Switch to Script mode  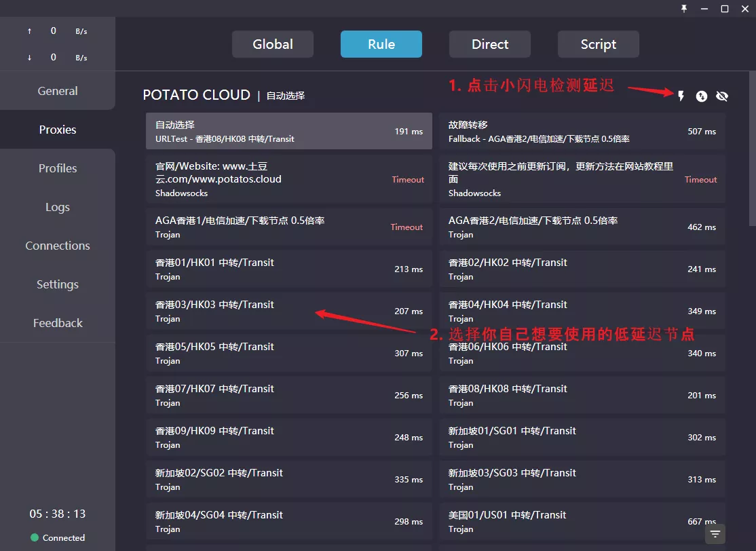(598, 43)
